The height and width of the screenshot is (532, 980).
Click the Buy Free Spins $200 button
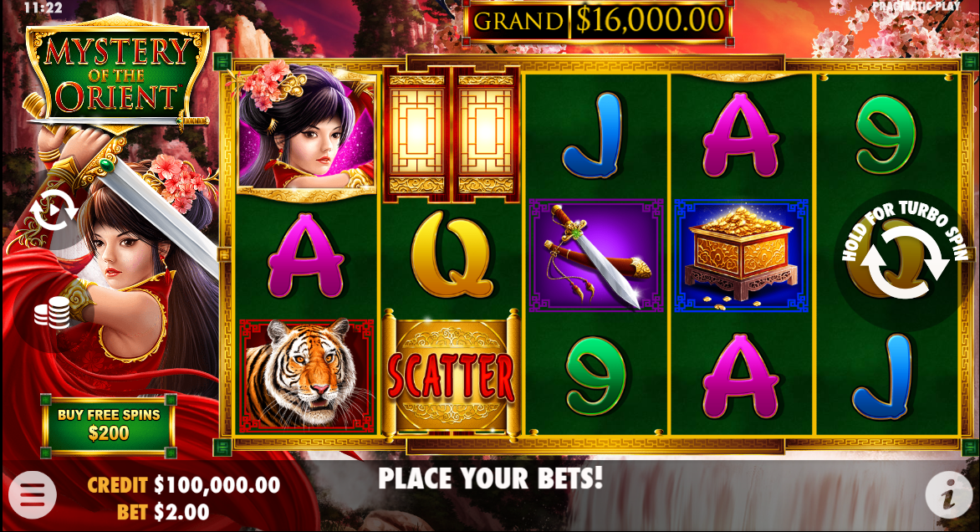109,424
